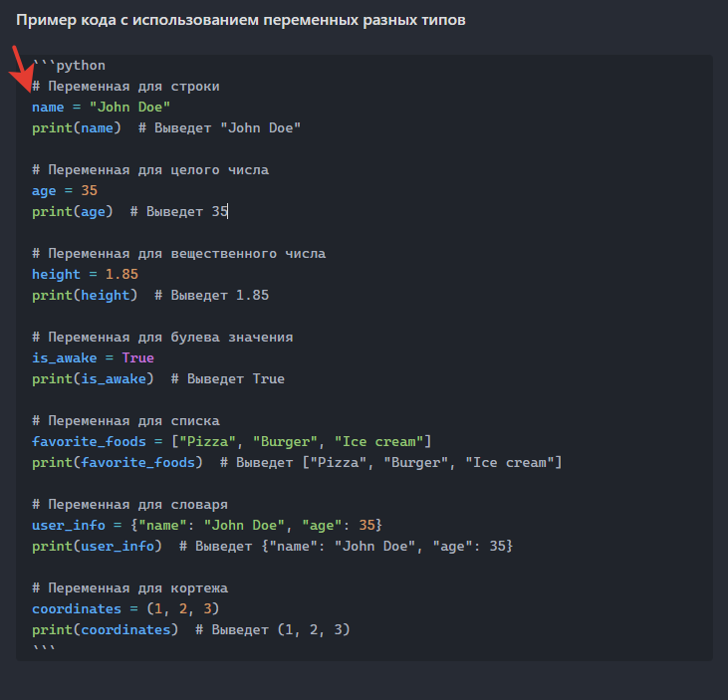Click the comment "# Переменная для словаря"
The width and height of the screenshot is (728, 700).
[130, 504]
